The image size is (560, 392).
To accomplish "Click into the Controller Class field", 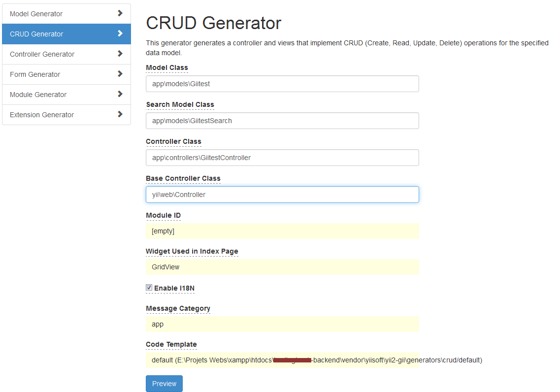I will pyautogui.click(x=282, y=158).
